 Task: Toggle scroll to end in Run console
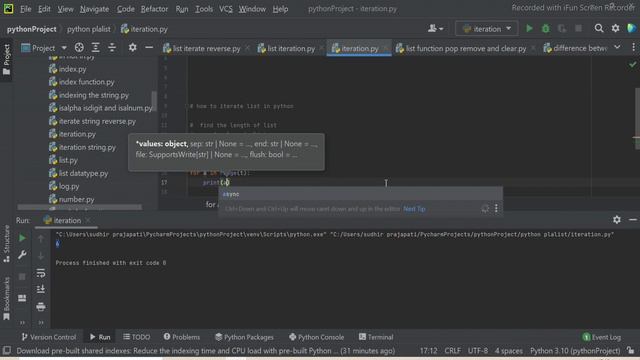click(x=41, y=289)
